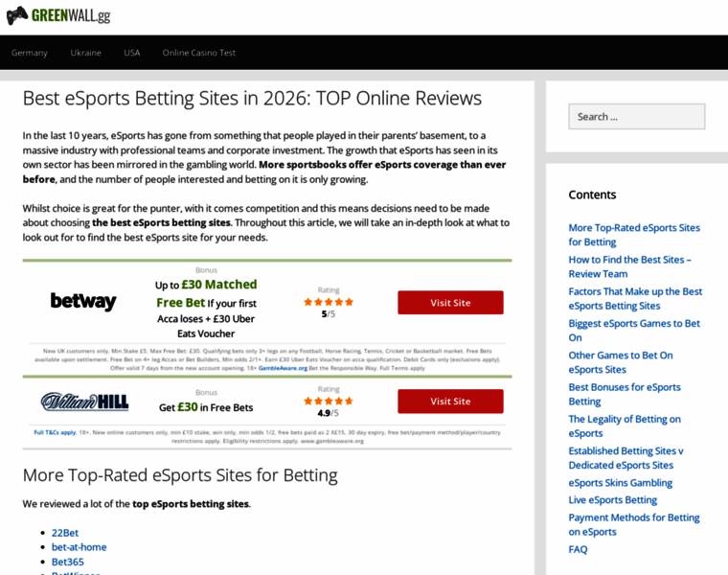
Task: Jump to Payment Methods for Betting on eSports
Action: [x=634, y=524]
